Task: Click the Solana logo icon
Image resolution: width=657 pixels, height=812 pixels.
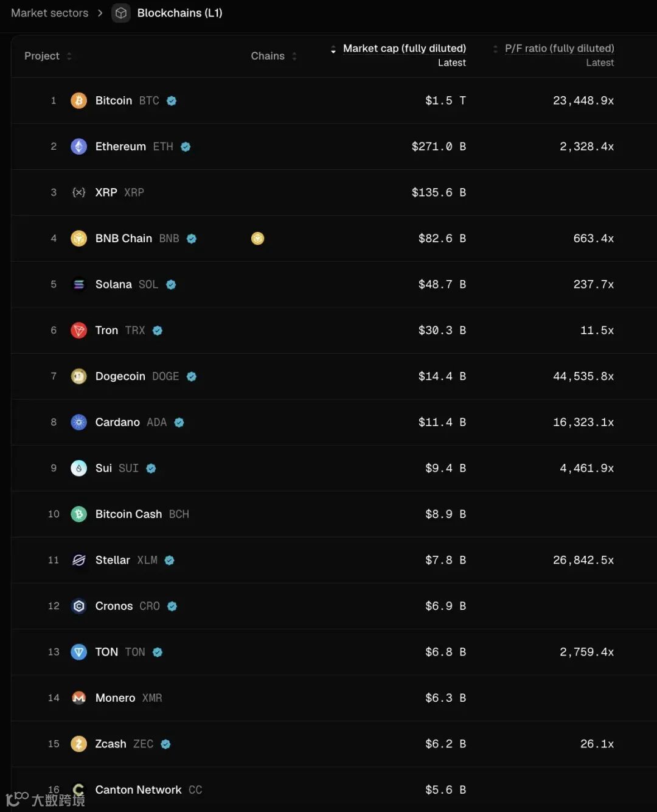Action: pos(78,284)
